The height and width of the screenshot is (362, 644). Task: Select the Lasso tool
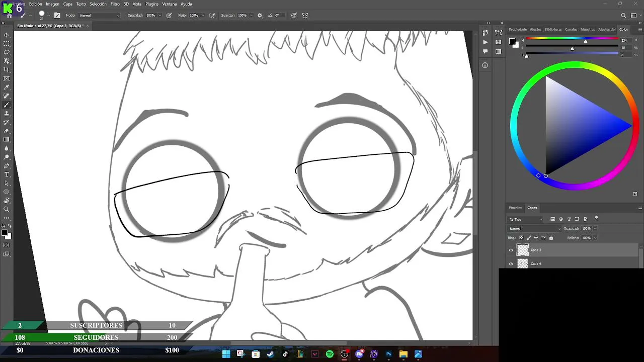tap(7, 52)
